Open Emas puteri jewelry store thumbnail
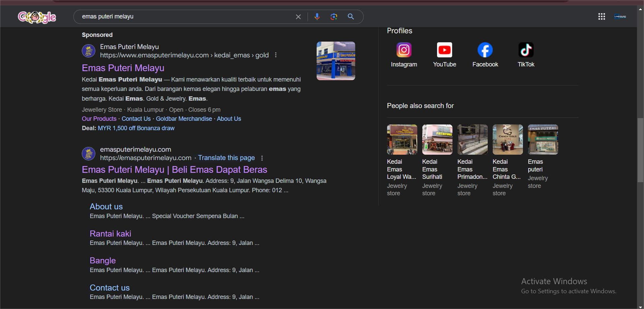The image size is (644, 309). point(543,140)
